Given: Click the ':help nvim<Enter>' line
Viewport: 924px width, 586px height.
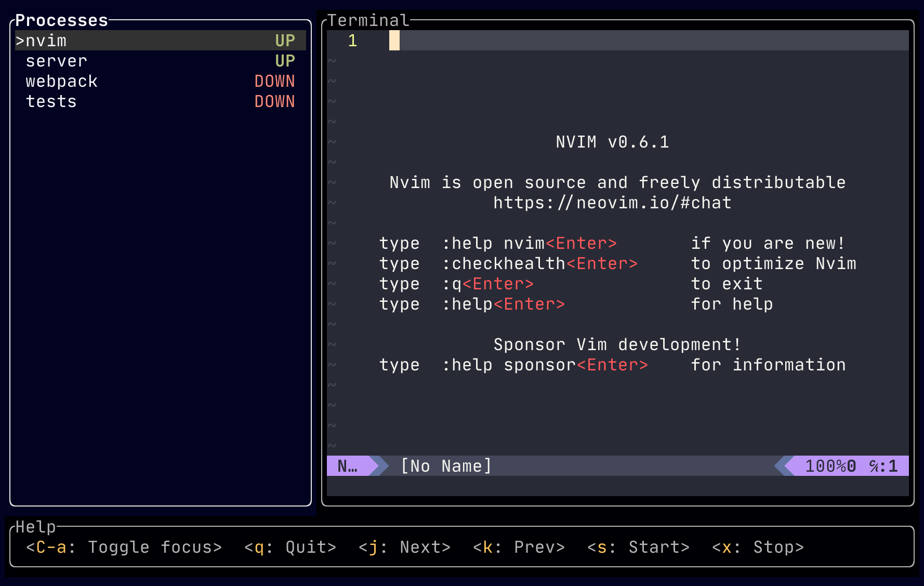Looking at the screenshot, I should click(612, 243).
